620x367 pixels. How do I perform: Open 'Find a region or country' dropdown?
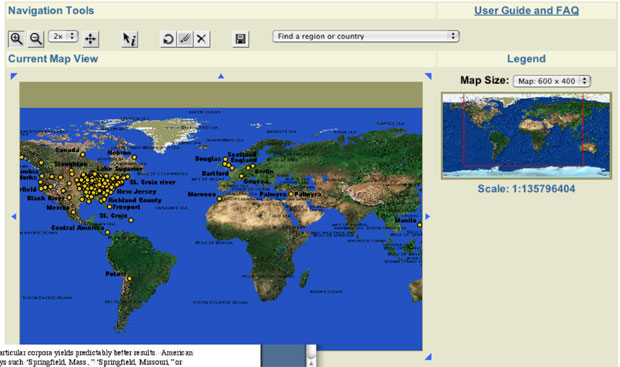click(x=366, y=36)
